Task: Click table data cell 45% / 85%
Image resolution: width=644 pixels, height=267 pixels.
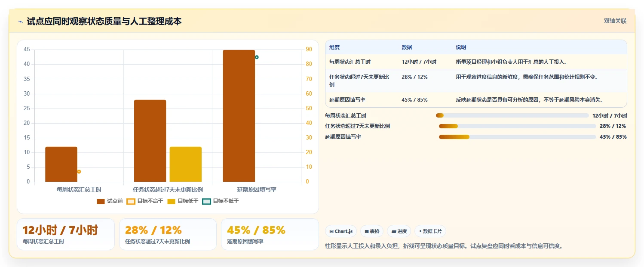Action: pyautogui.click(x=414, y=100)
